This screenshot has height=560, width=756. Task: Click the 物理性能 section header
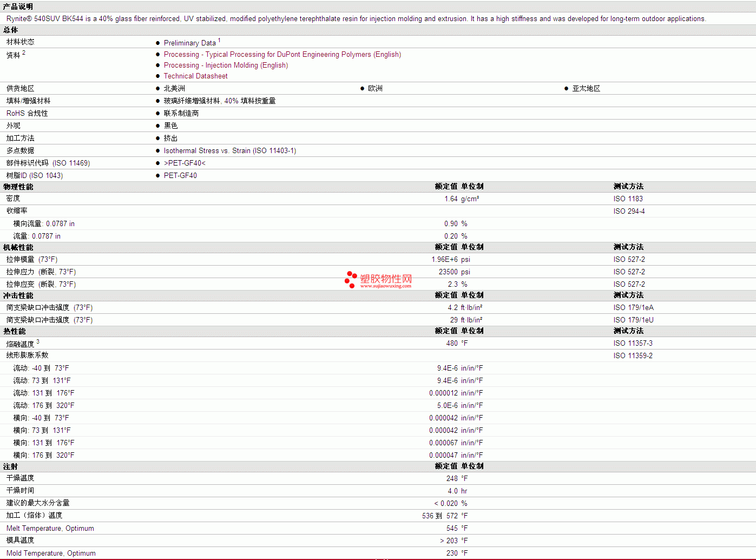[18, 187]
